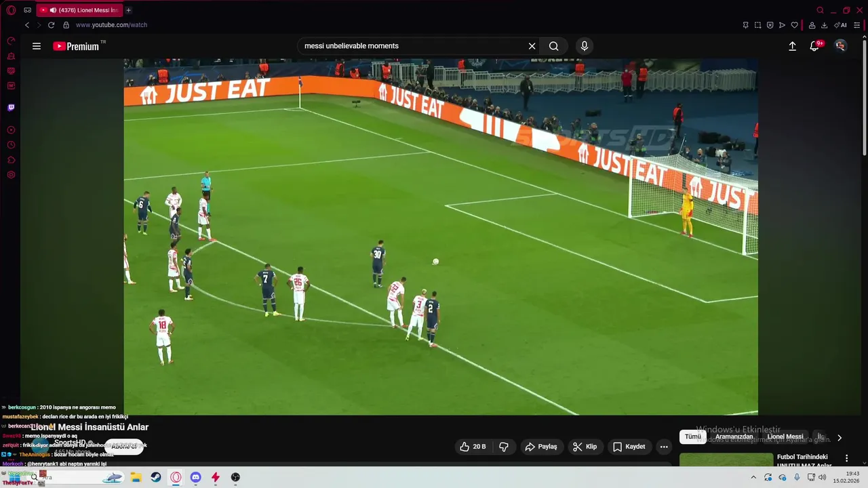Dislike the video
868x488 pixels.
click(x=504, y=447)
